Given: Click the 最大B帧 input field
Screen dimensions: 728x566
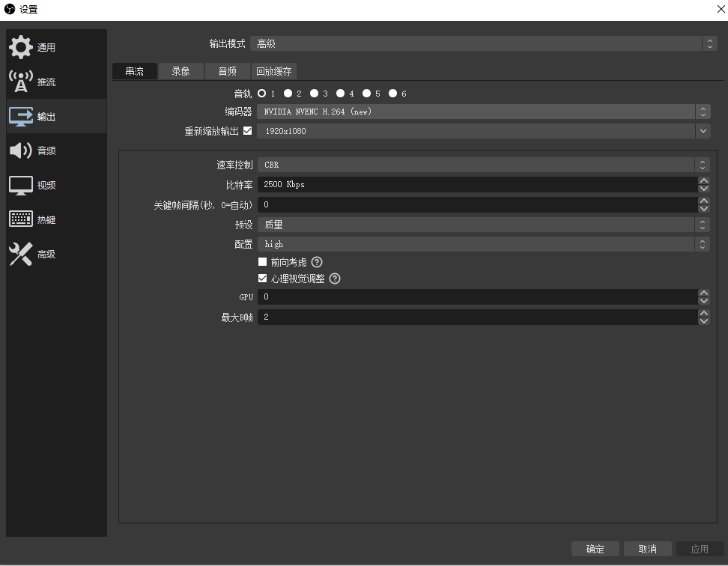Looking at the screenshot, I should 478,317.
